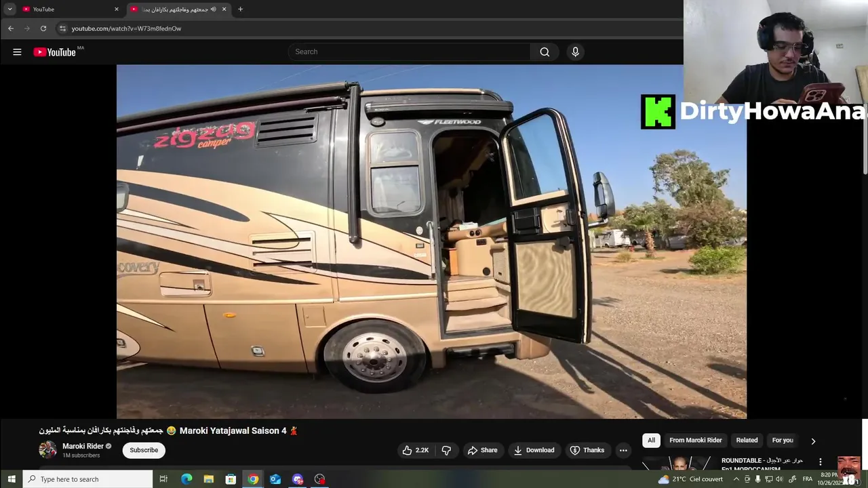Show more filter chips with right chevron

pyautogui.click(x=813, y=441)
